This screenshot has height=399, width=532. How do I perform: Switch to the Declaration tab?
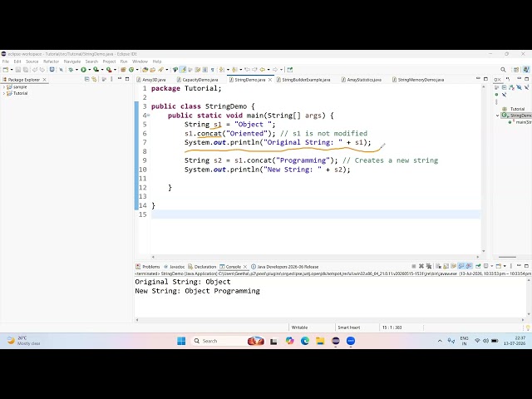pos(202,267)
